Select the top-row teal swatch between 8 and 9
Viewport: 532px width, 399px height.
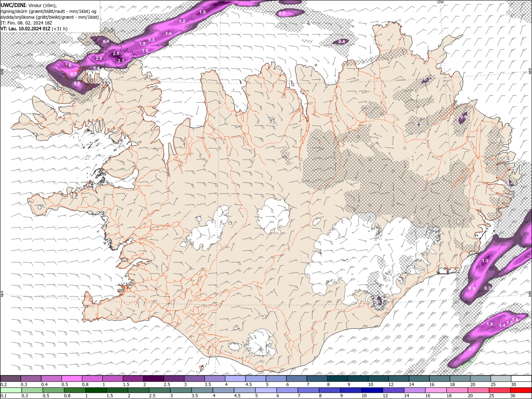[x=338, y=379]
